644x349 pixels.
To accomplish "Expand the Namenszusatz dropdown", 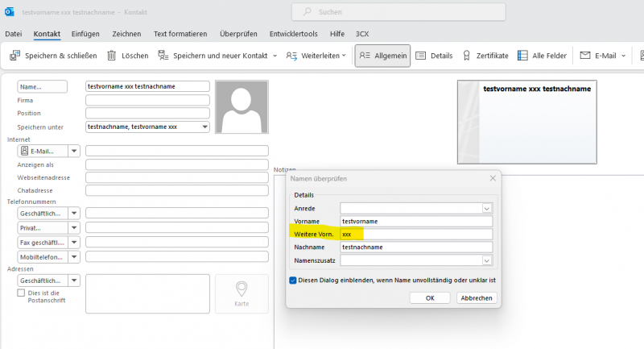I will tap(486, 260).
